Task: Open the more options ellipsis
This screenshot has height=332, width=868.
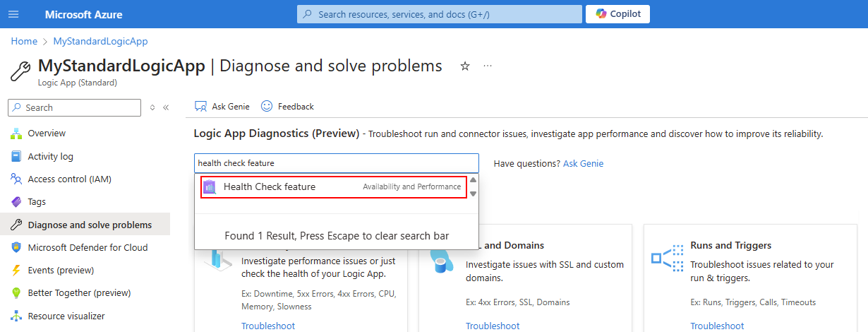Action: point(488,66)
